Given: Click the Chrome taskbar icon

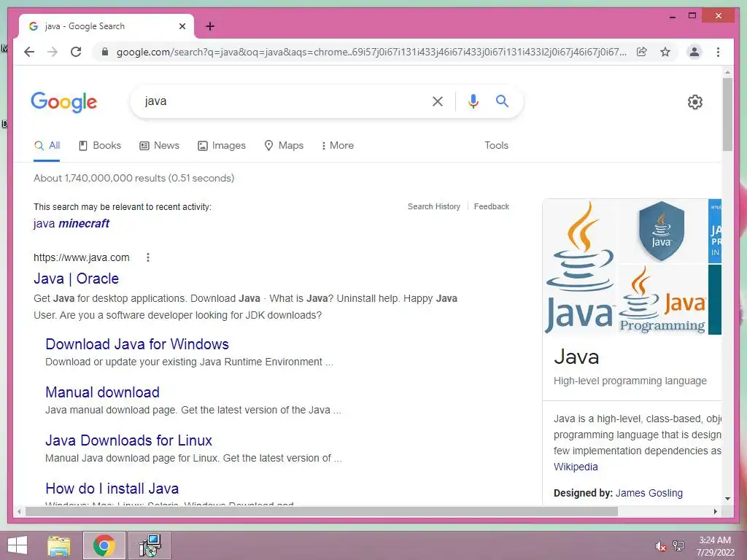Looking at the screenshot, I should (104, 545).
